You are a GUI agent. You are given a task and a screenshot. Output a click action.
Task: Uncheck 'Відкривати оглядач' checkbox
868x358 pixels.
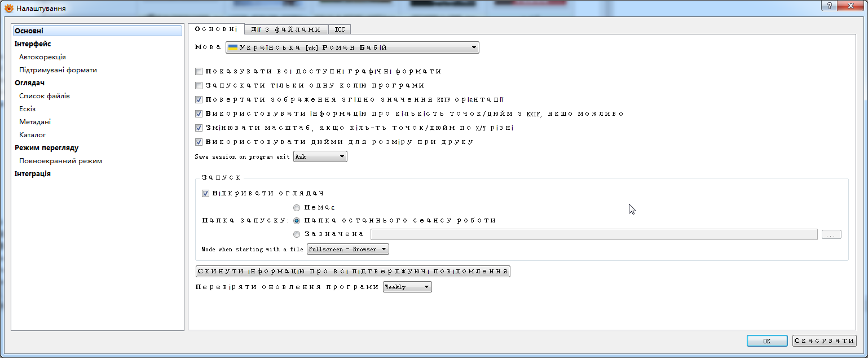[x=205, y=194]
